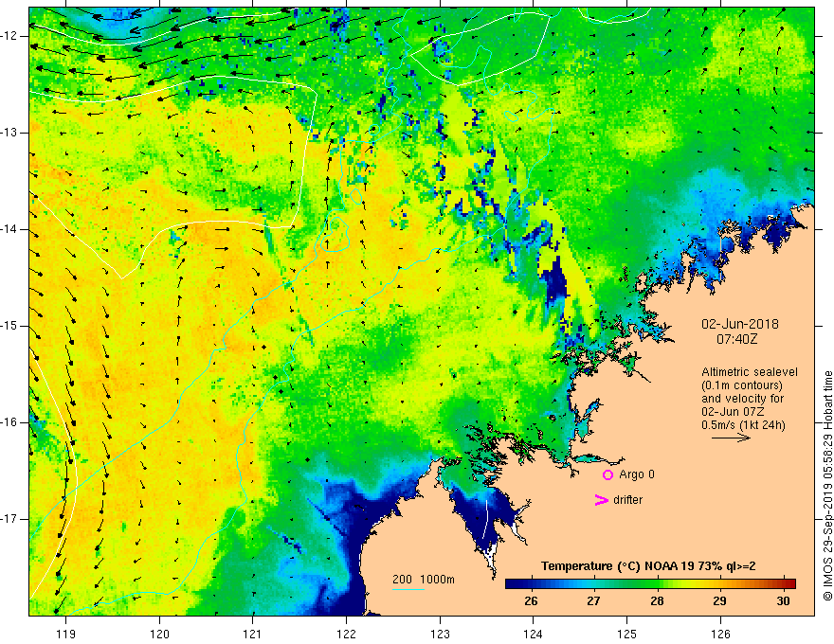The width and height of the screenshot is (834, 644).
Task: Click the magenta Argo 0 circle marker
Action: 607,474
